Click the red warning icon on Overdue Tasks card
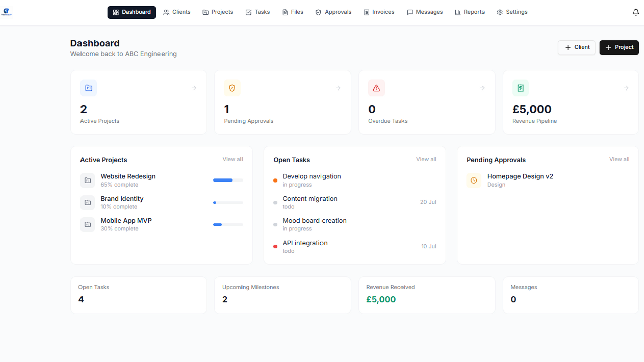 pyautogui.click(x=376, y=88)
